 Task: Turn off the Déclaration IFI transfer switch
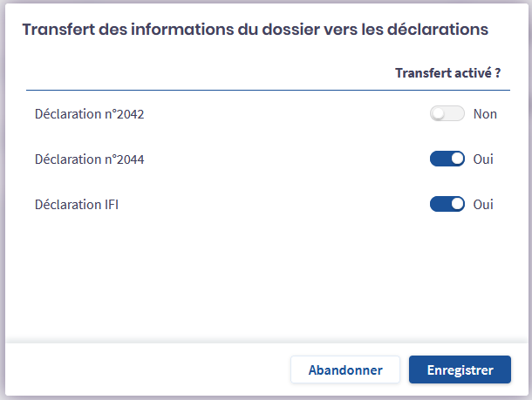coord(447,205)
